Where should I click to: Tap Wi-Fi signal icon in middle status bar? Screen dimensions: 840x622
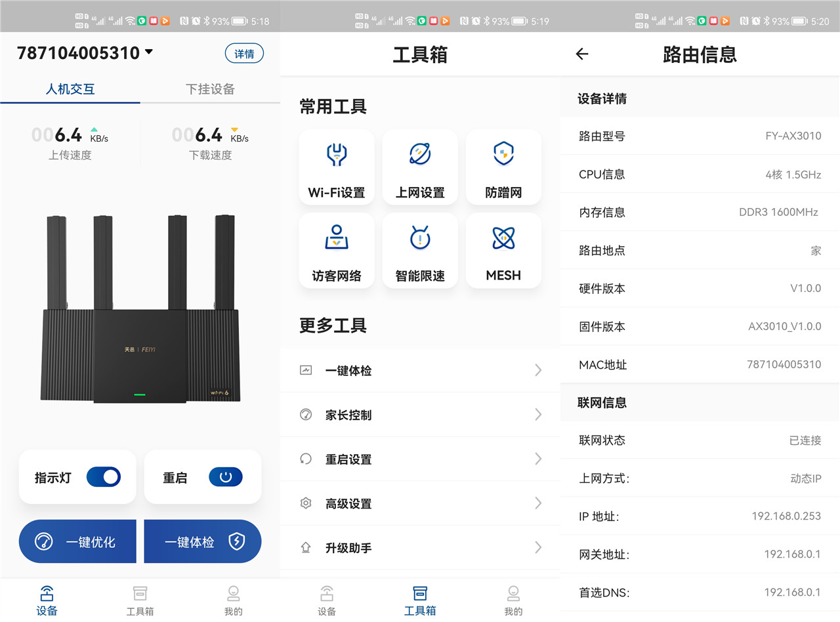pos(410,21)
